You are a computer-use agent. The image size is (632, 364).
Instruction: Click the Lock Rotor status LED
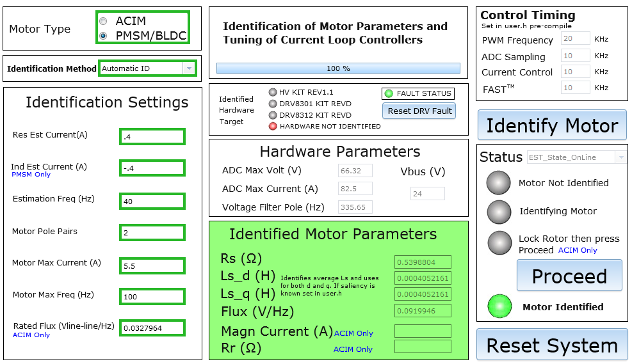pos(500,243)
